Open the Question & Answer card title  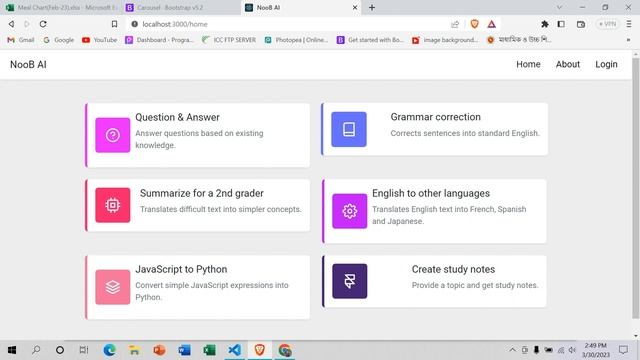tap(177, 117)
